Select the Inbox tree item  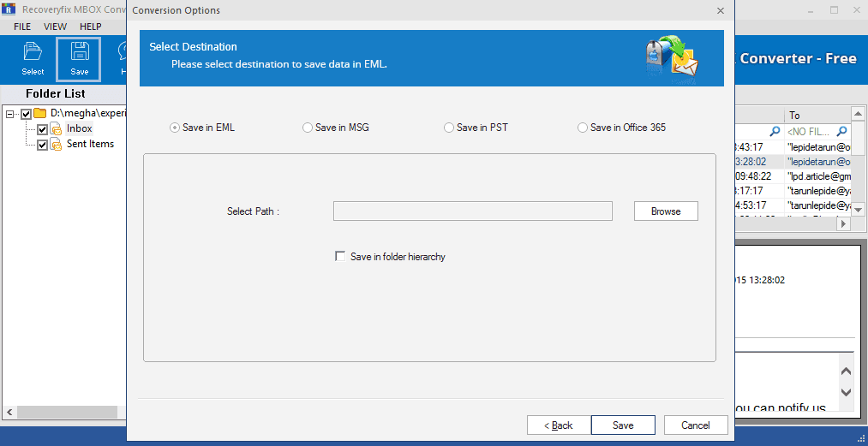79,129
